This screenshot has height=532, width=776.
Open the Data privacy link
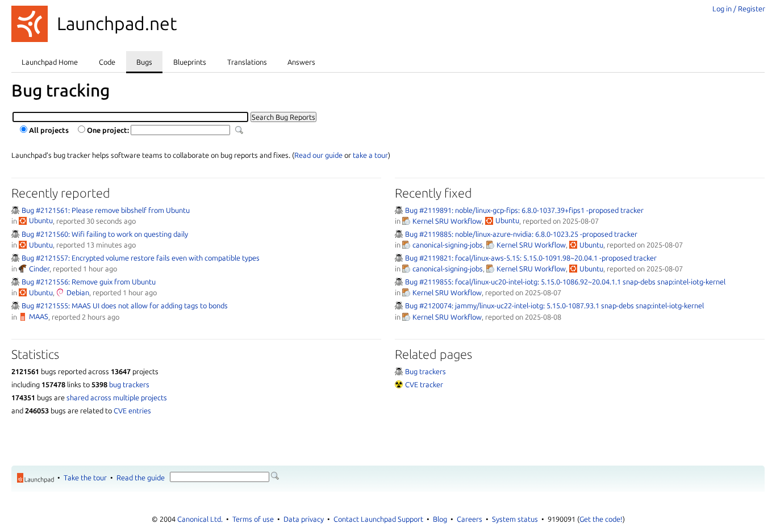click(x=303, y=519)
